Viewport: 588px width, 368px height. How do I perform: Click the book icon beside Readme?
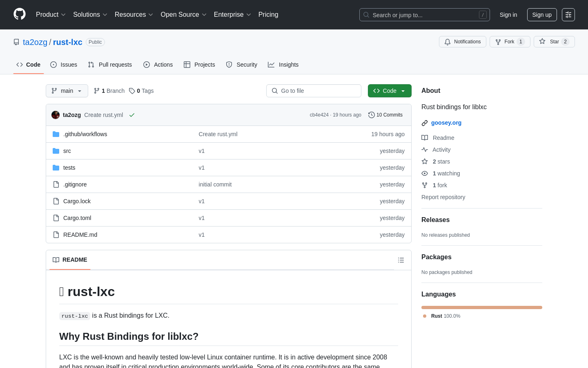tap(425, 138)
